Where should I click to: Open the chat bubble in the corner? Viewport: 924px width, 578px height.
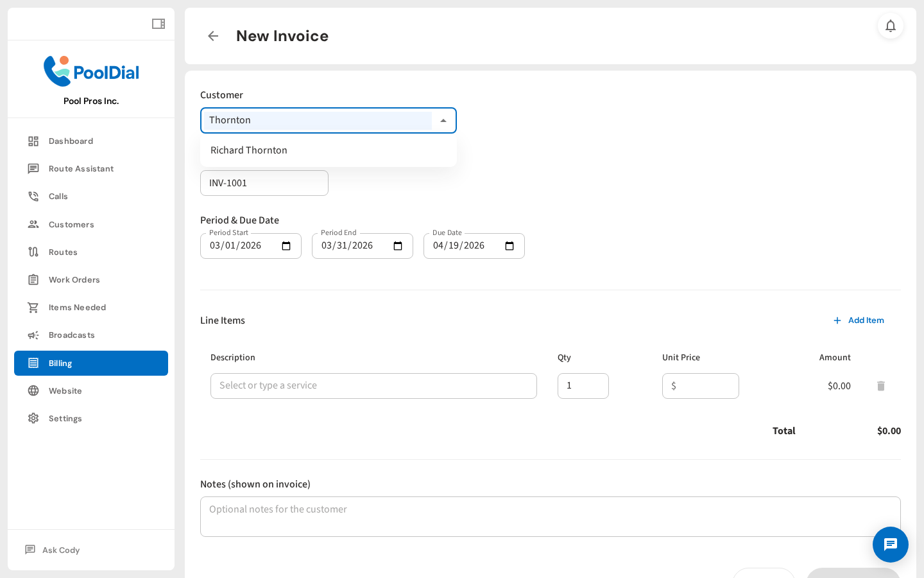tap(891, 545)
